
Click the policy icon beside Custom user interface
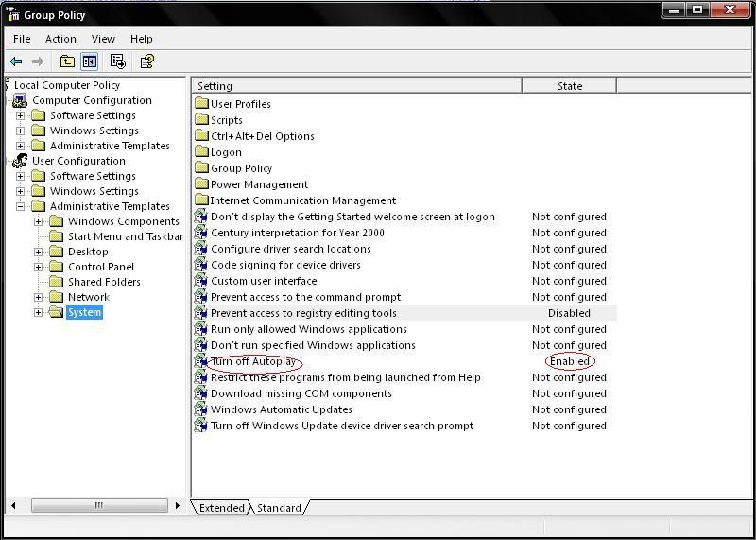[200, 281]
